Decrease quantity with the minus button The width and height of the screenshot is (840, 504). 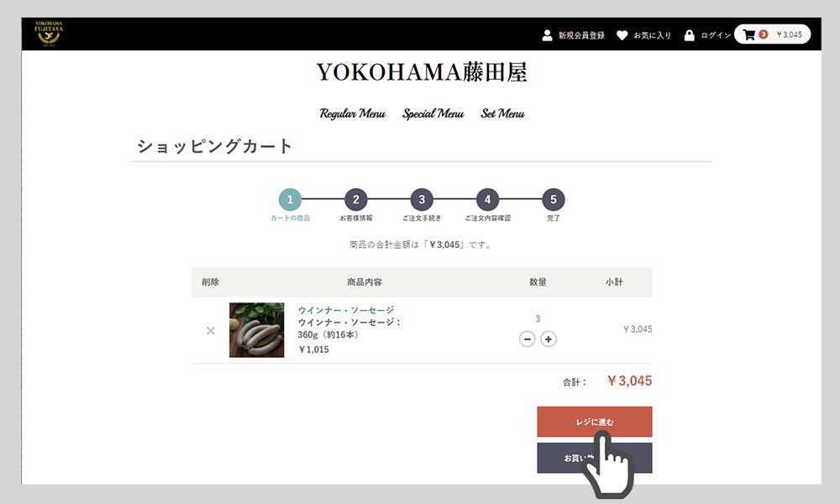tap(528, 339)
